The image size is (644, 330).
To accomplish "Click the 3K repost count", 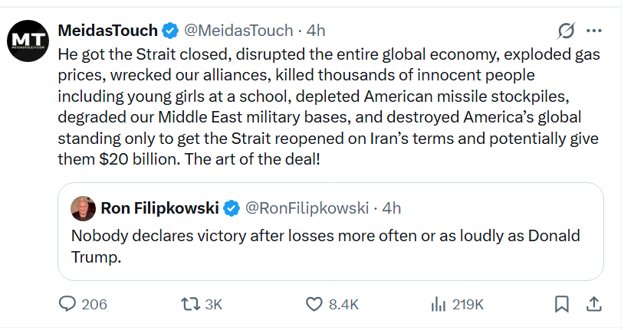I will (213, 304).
